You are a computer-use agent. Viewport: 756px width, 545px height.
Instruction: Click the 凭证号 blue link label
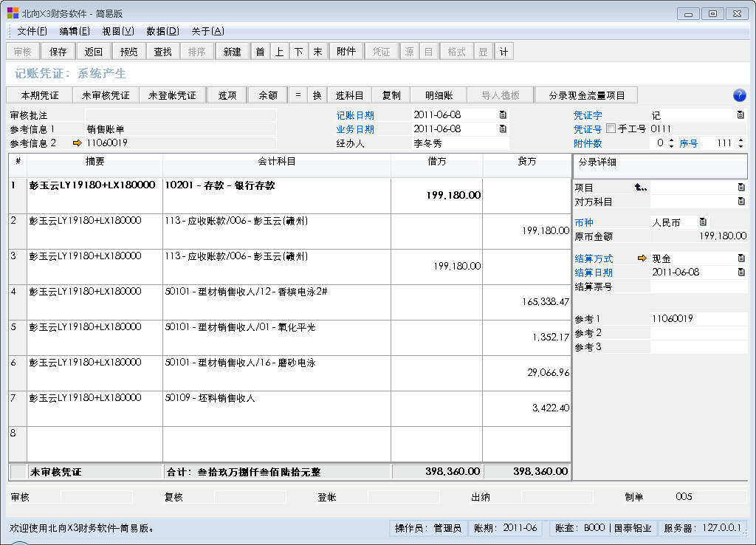click(587, 129)
